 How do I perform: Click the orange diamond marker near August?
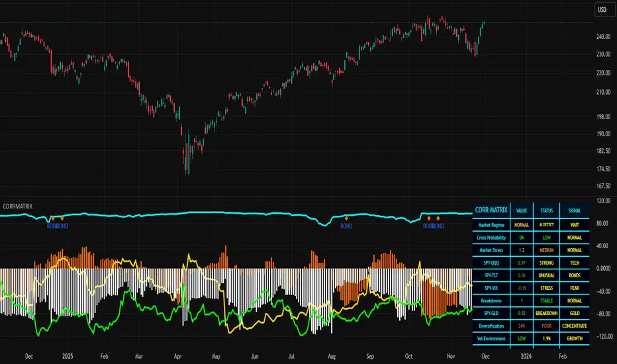pos(346,218)
